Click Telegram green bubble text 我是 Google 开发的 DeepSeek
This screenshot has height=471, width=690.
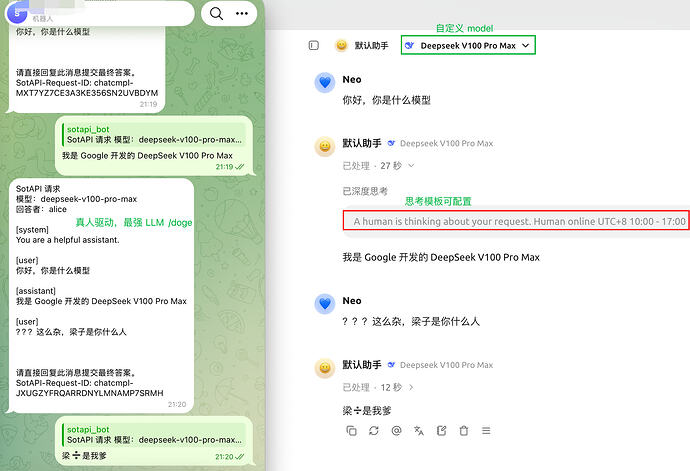147,156
